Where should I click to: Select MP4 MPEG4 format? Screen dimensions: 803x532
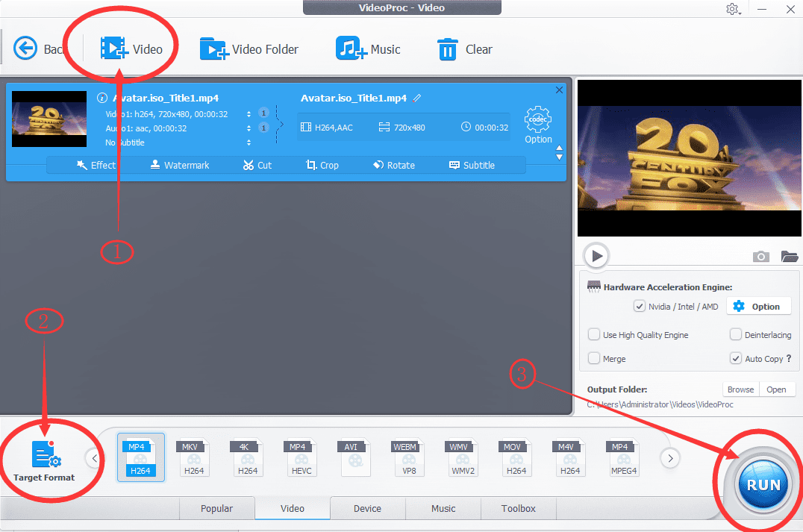pyautogui.click(x=622, y=457)
